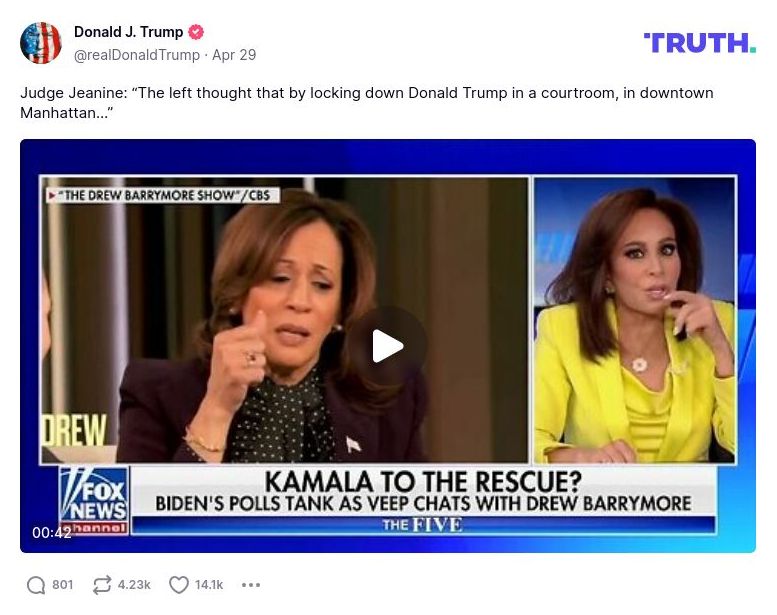Open the Apr 29 post timestamp
The height and width of the screenshot is (615, 777).
tap(234, 55)
